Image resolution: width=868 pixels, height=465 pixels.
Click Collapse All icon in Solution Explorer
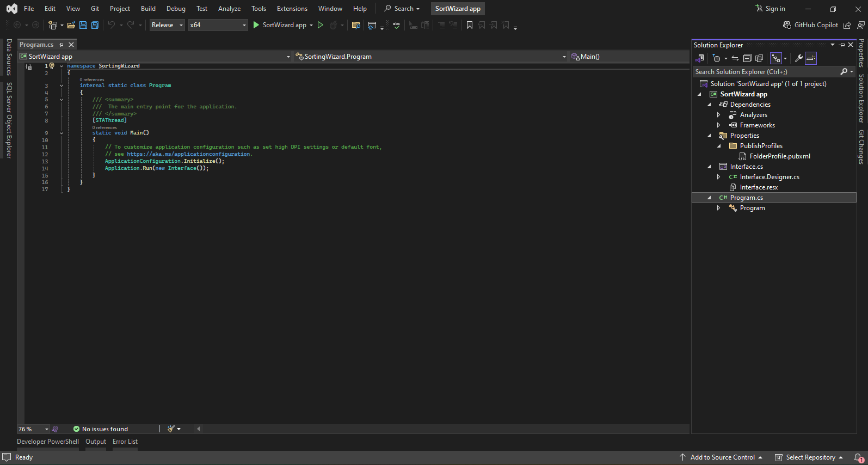point(747,58)
